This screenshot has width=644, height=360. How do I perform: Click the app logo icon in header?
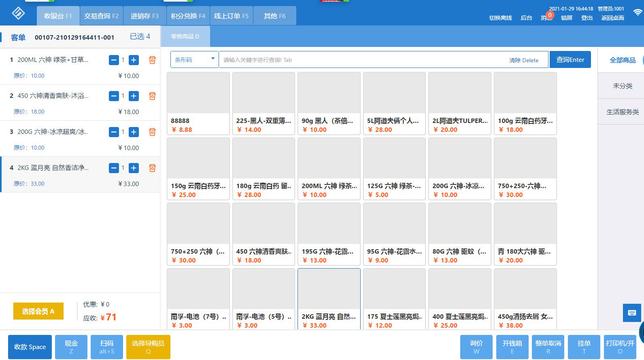18,13
